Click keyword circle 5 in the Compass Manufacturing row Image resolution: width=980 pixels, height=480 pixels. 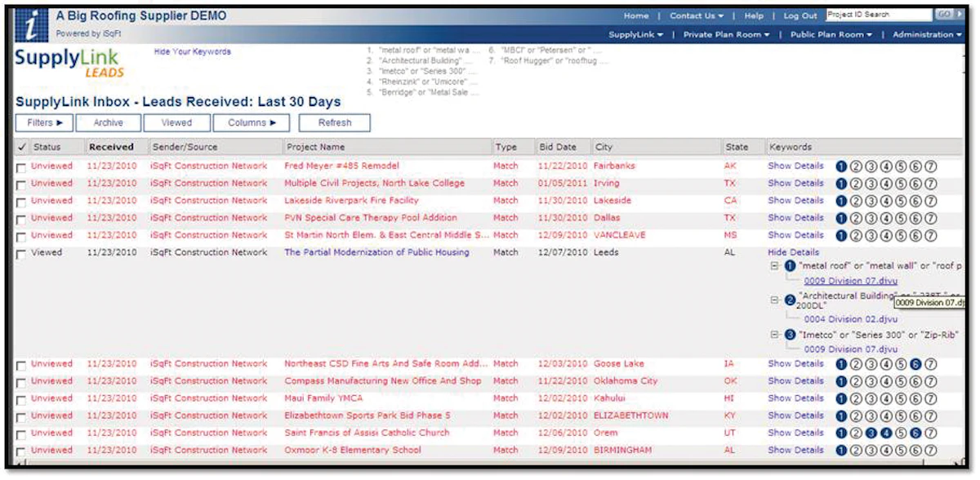pyautogui.click(x=901, y=381)
